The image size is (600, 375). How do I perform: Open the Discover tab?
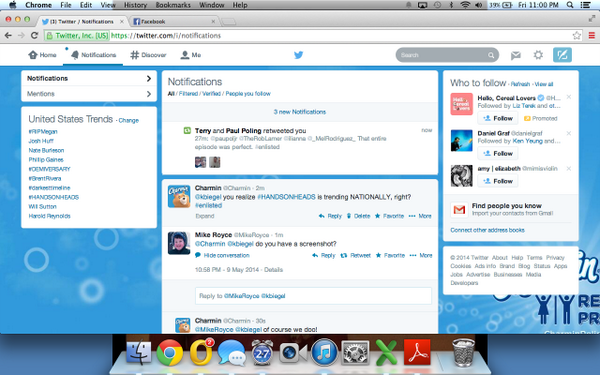click(x=148, y=55)
